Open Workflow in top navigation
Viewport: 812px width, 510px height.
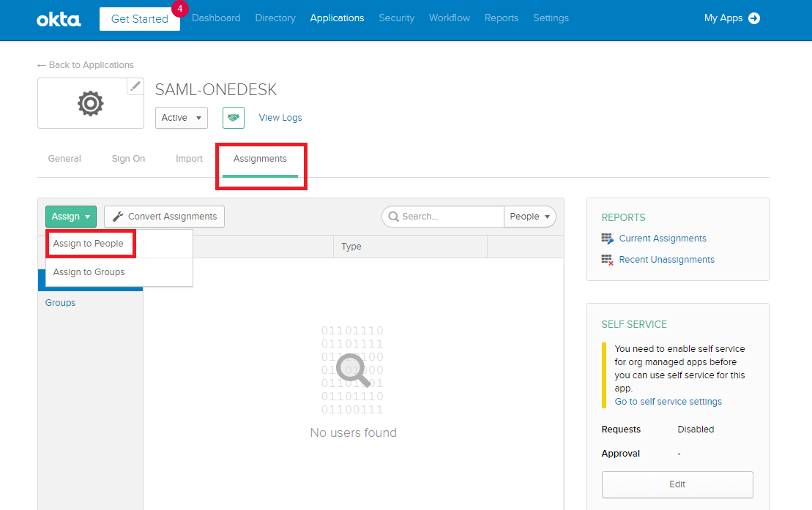(x=450, y=18)
